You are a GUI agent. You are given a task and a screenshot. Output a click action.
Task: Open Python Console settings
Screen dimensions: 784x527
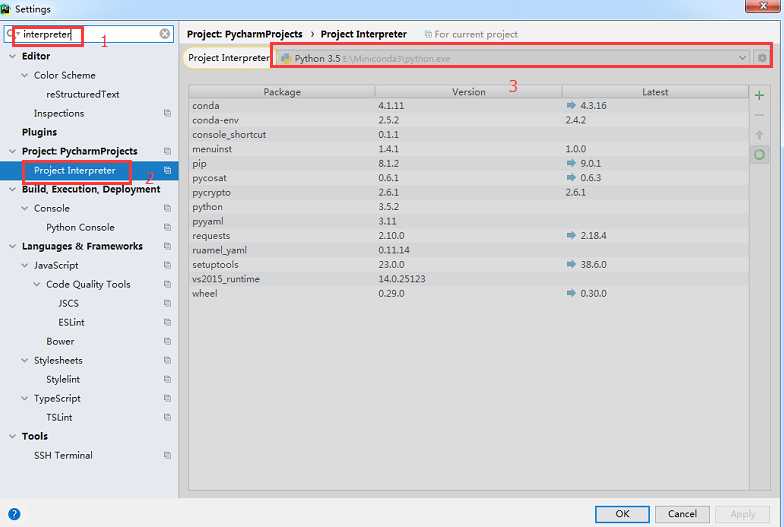click(80, 227)
